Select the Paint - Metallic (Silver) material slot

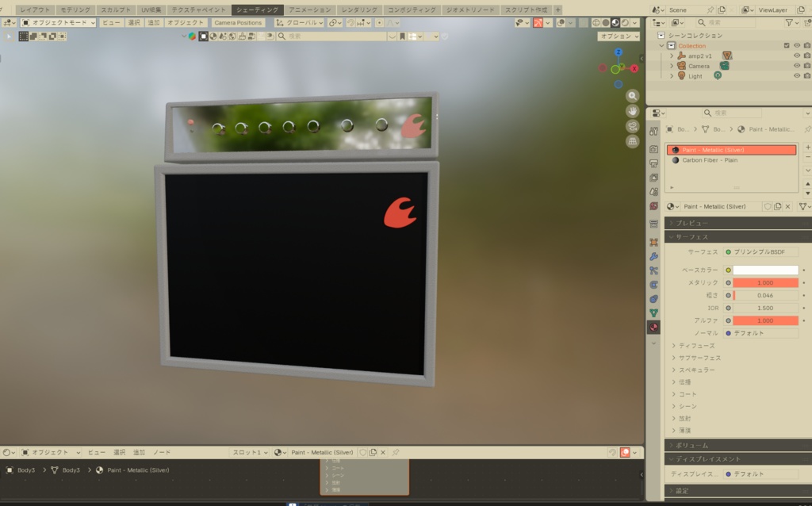pos(730,150)
